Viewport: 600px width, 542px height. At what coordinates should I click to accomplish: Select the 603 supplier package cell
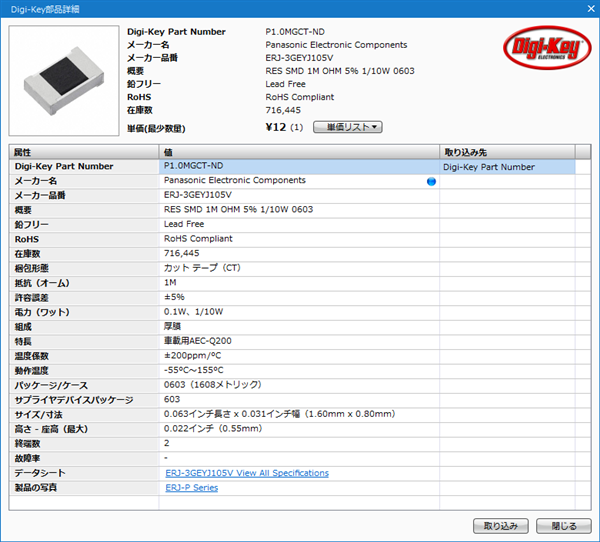[x=299, y=400]
